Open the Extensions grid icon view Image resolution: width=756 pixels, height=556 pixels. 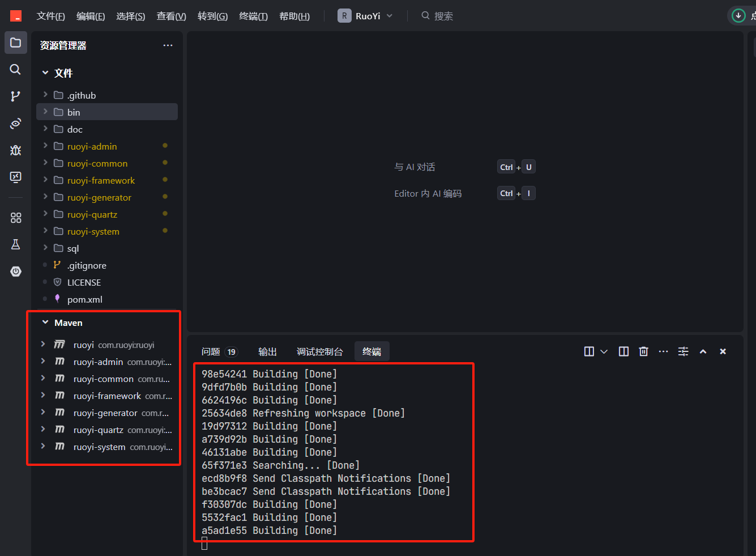tap(15, 218)
